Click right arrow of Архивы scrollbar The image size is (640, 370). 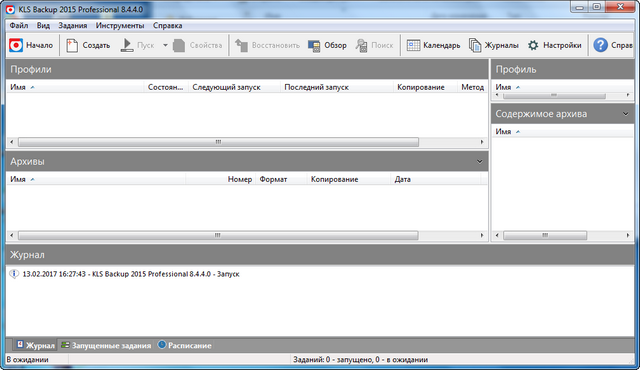tap(482, 235)
